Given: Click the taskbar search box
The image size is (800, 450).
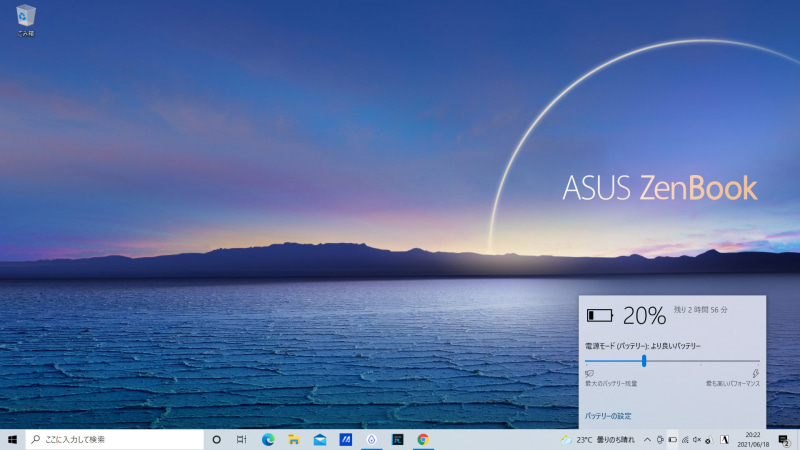Looking at the screenshot, I should (114, 439).
